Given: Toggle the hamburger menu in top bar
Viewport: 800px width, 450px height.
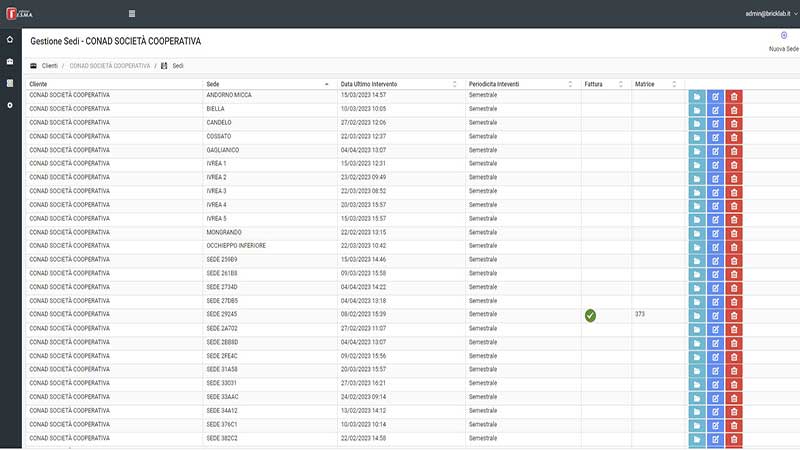Looking at the screenshot, I should pos(132,14).
